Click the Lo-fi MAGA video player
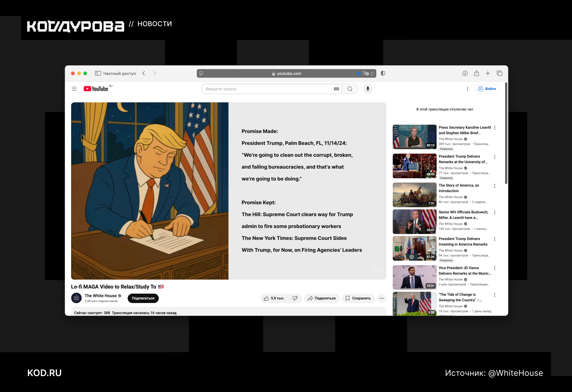 point(229,191)
